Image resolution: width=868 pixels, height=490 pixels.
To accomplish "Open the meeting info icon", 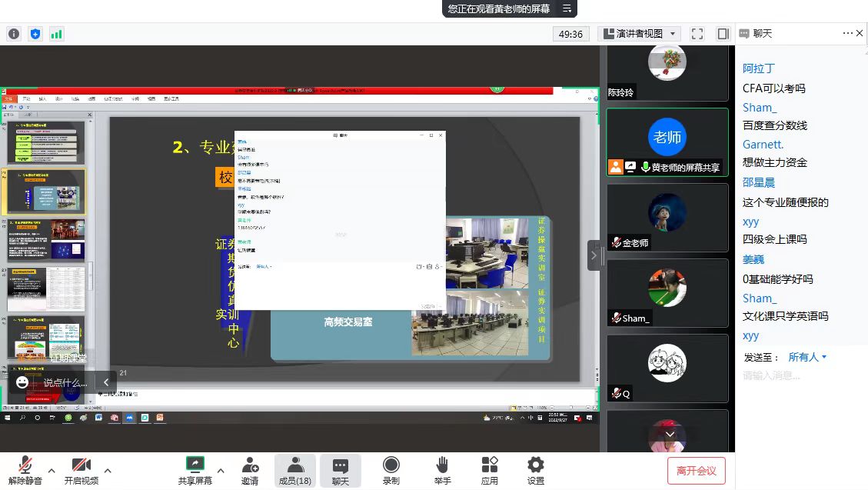I will tap(14, 34).
